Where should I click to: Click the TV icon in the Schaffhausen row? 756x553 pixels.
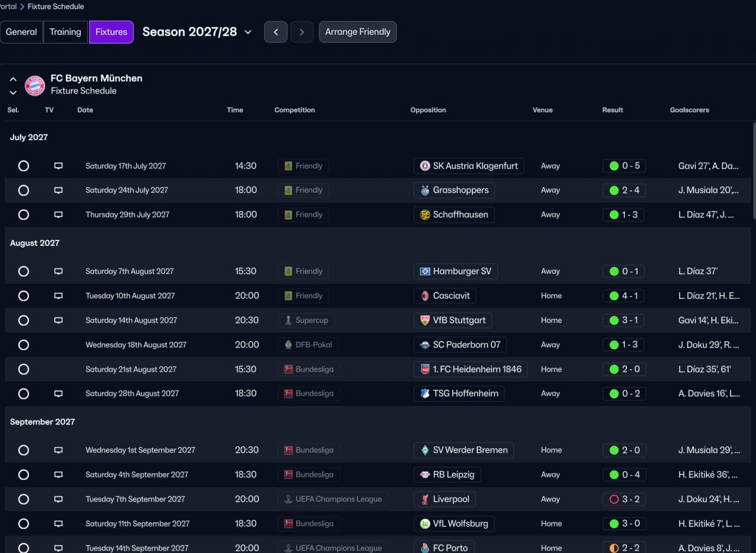(58, 214)
